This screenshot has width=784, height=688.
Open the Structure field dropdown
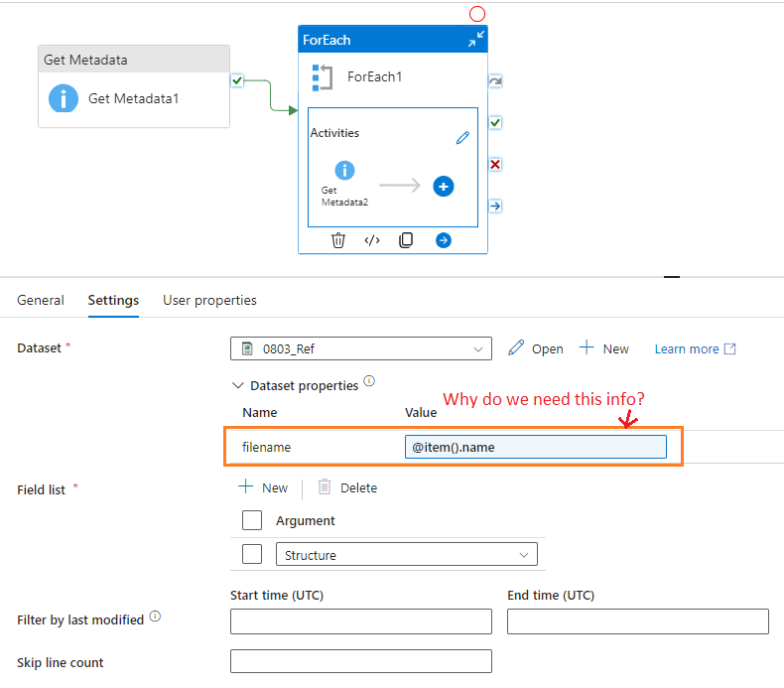[407, 554]
